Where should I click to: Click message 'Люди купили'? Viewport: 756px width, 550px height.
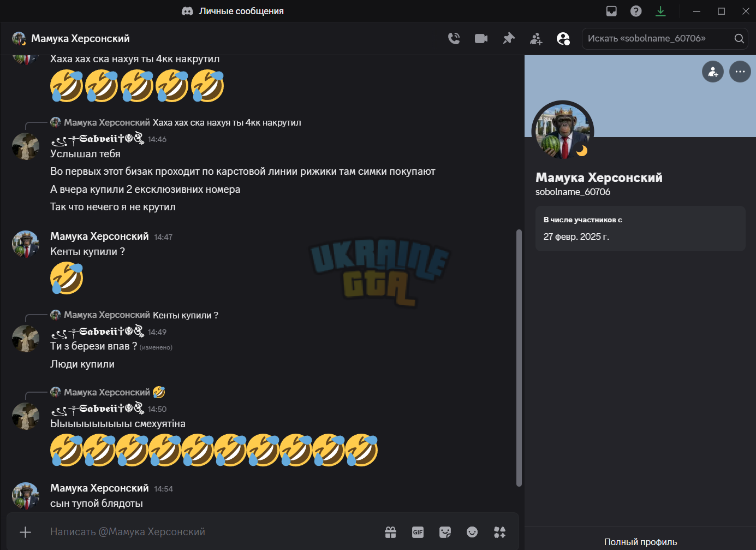coord(82,364)
